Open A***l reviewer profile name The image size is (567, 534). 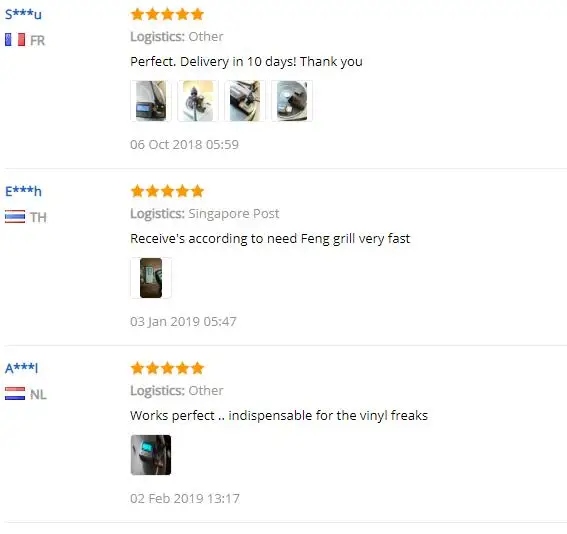(x=21, y=368)
